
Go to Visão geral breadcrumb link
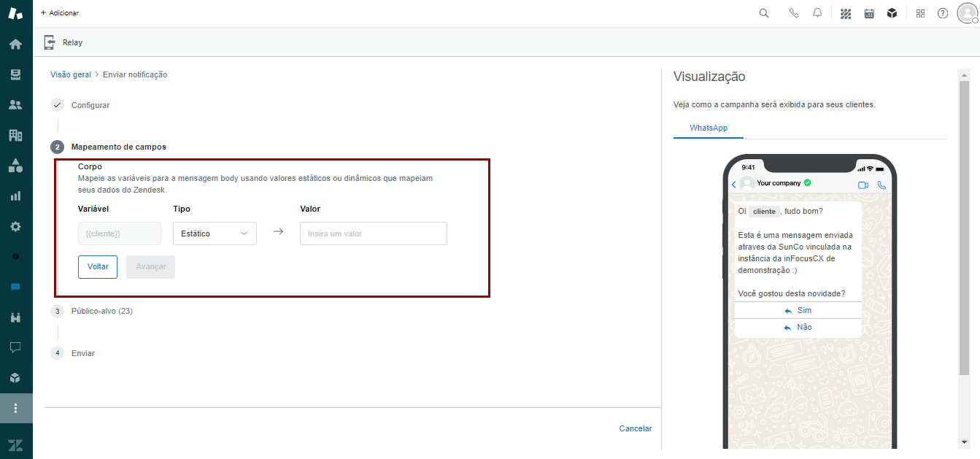tap(71, 74)
